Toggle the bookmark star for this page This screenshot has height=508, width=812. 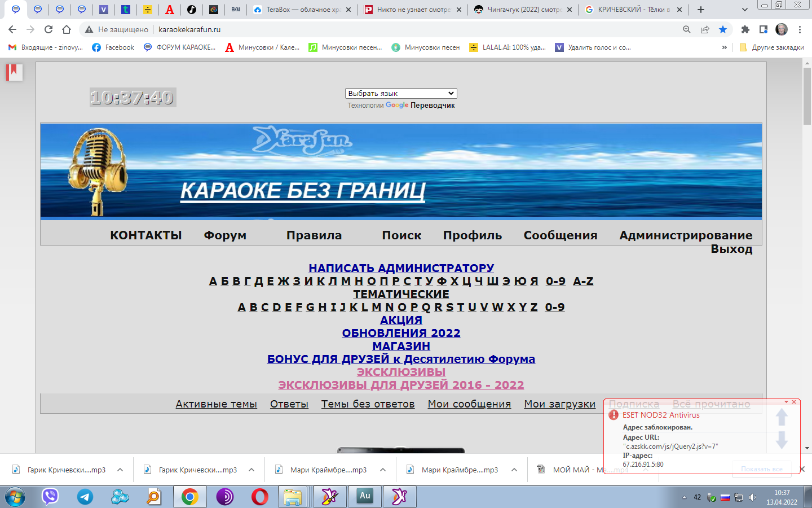coord(723,29)
